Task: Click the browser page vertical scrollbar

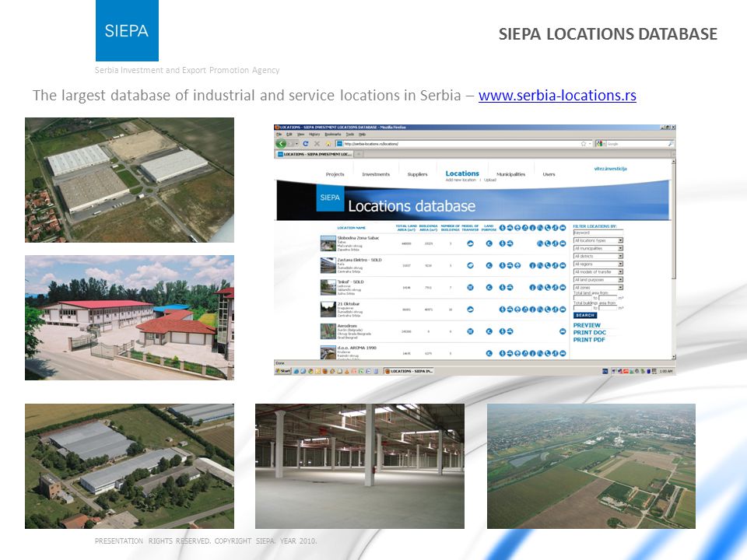Action: coord(673,260)
